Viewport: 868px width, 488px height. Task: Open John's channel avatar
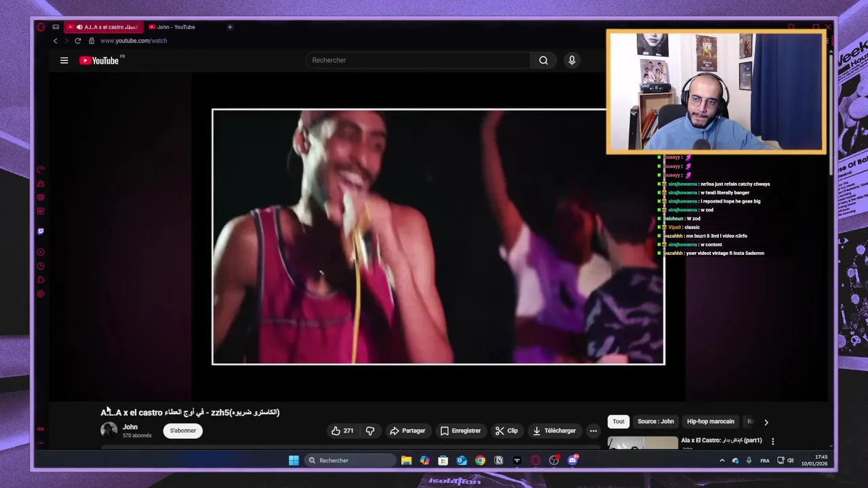click(x=108, y=430)
